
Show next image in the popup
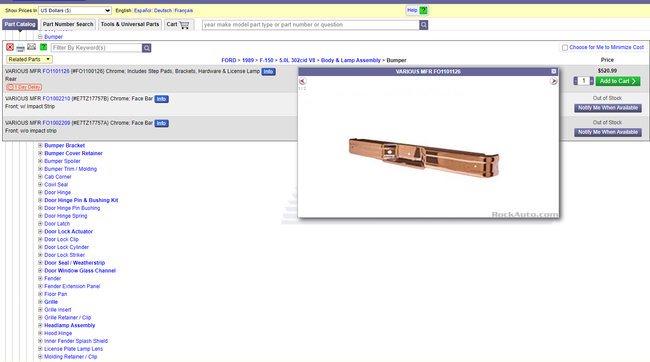tap(553, 81)
